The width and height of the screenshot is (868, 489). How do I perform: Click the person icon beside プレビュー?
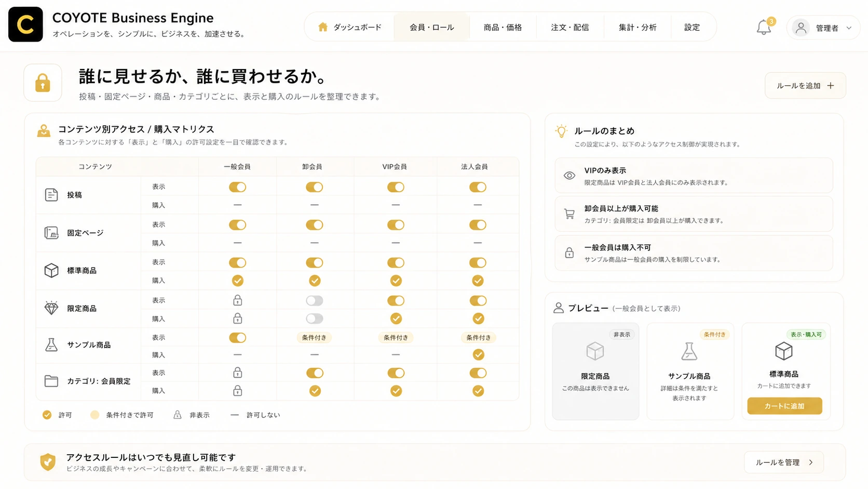559,308
